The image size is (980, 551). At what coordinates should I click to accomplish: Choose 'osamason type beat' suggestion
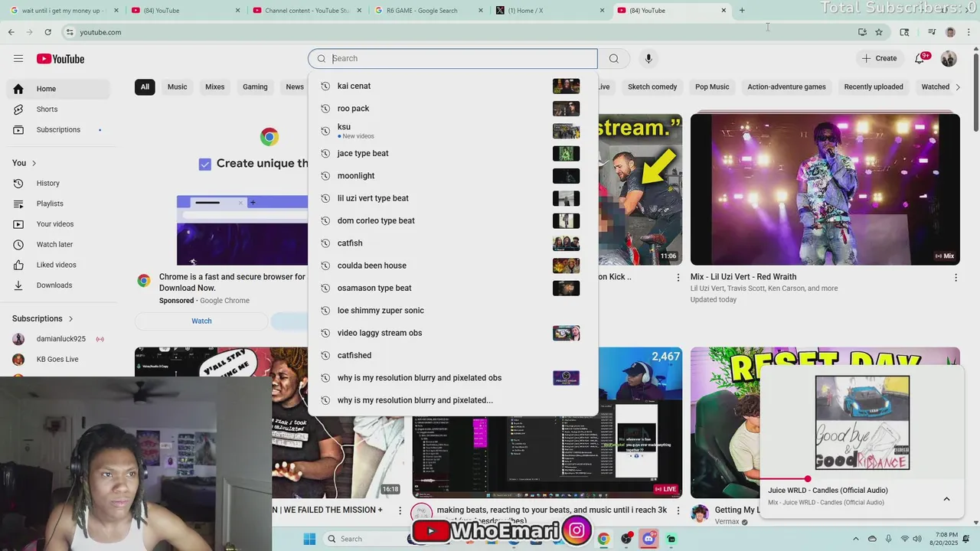(452, 288)
